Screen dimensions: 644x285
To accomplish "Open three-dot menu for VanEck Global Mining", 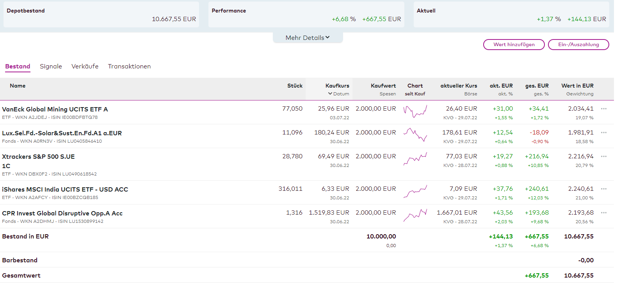I will (x=603, y=109).
